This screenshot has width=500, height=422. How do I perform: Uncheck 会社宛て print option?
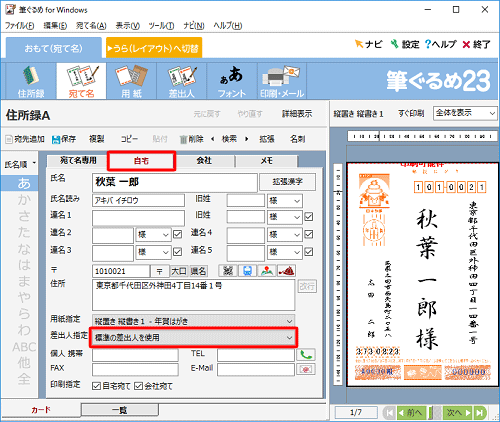point(139,386)
